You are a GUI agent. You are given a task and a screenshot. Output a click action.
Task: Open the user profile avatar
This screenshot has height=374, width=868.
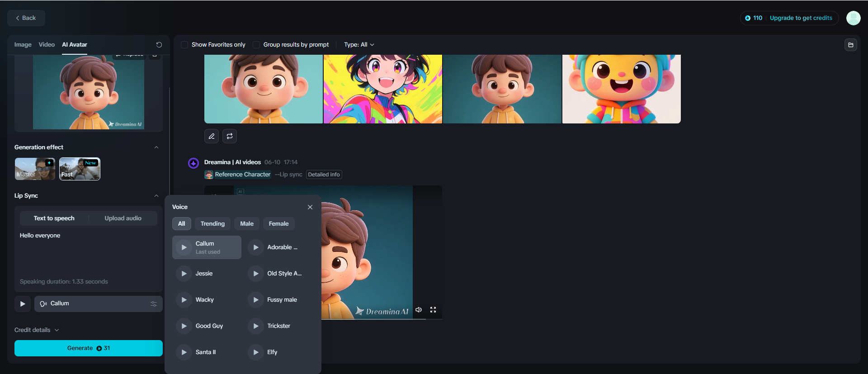pyautogui.click(x=854, y=18)
